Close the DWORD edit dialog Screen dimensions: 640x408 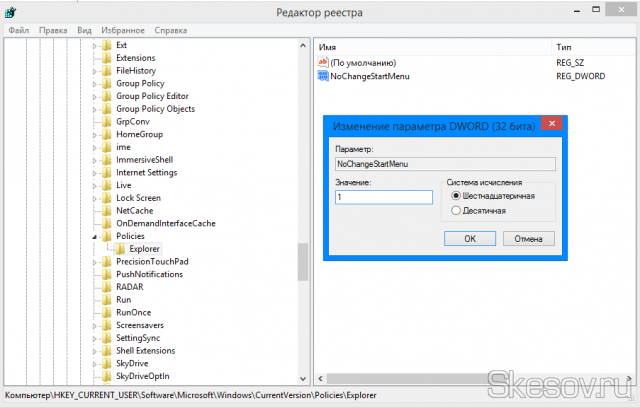click(551, 124)
